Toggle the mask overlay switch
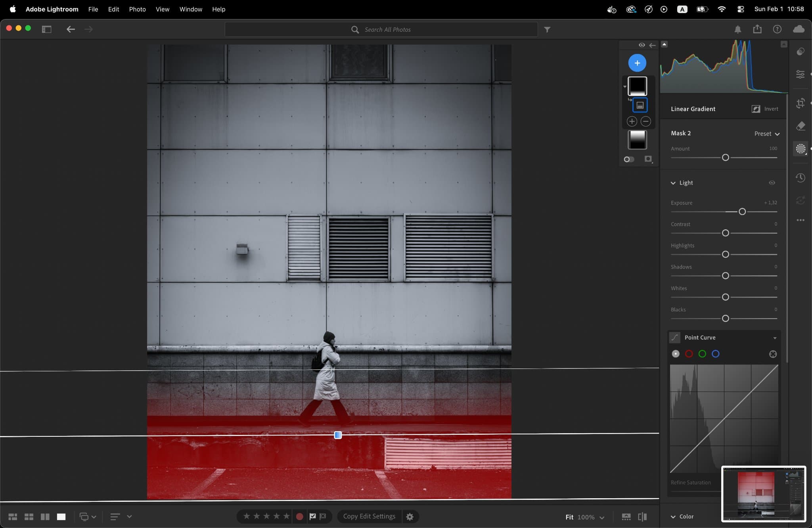The width and height of the screenshot is (812, 528). coord(629,159)
